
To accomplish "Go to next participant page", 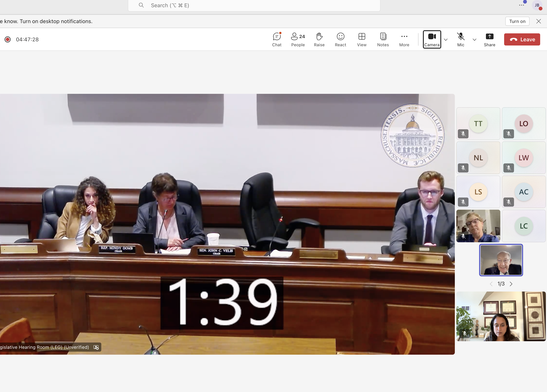I will coord(511,284).
